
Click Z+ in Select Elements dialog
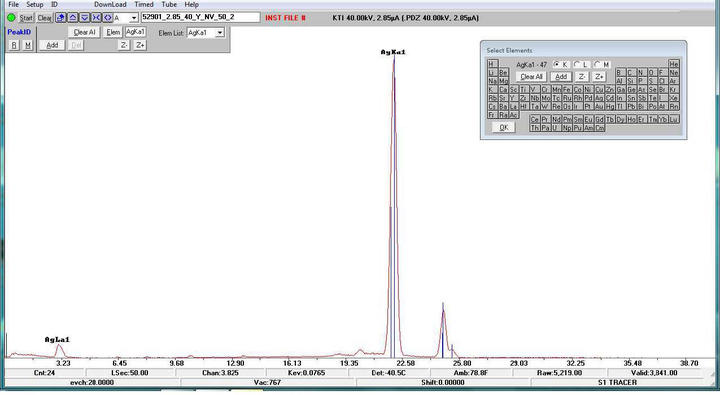point(599,77)
